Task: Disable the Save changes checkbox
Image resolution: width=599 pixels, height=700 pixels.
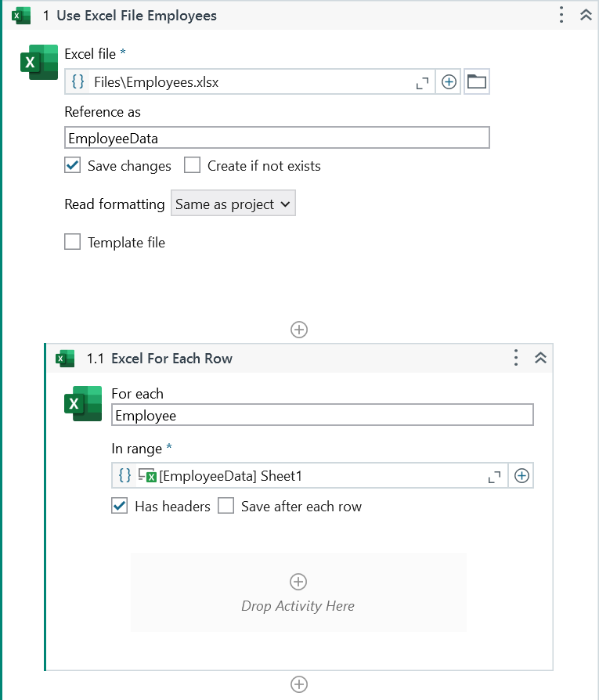Action: tap(72, 165)
